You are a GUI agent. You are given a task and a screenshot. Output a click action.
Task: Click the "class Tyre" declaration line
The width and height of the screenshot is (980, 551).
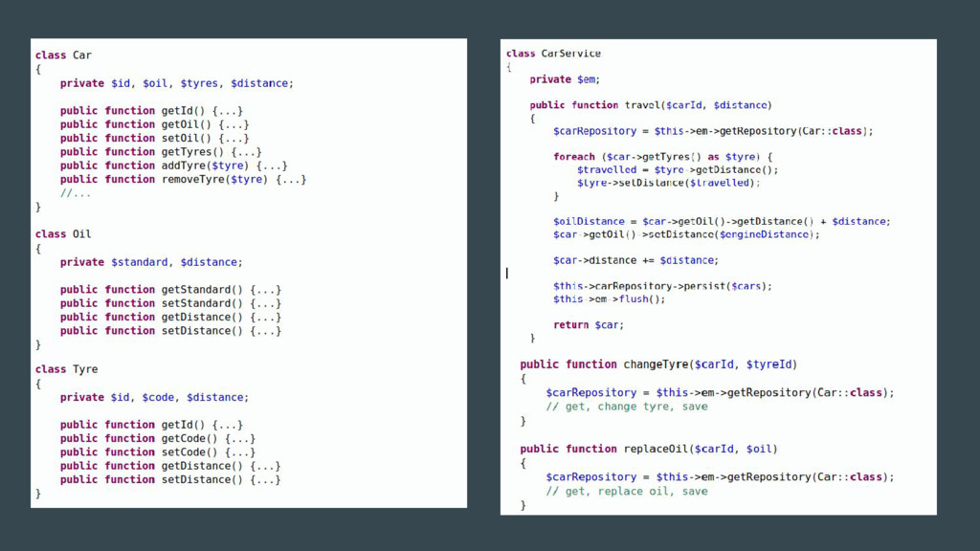tap(66, 369)
